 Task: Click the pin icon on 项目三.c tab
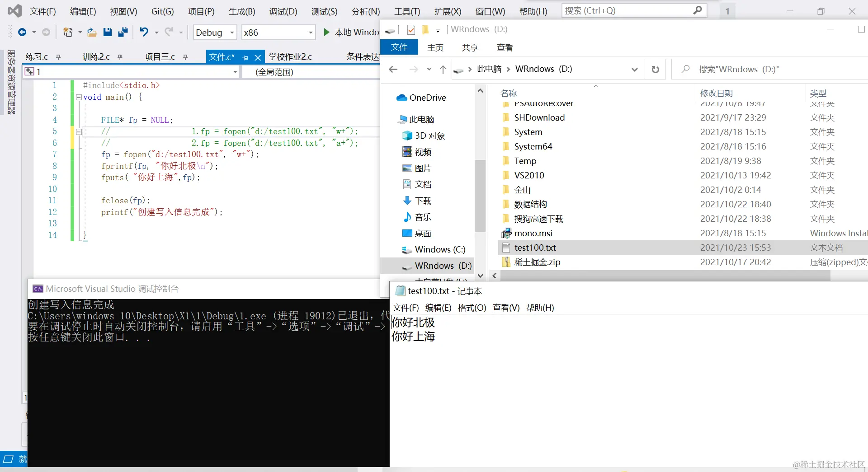185,57
